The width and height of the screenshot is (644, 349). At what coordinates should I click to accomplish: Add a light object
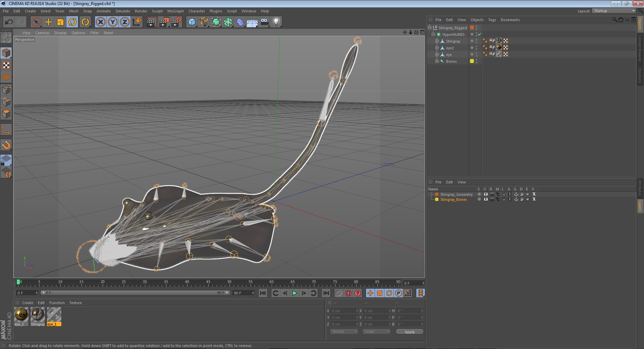point(276,22)
